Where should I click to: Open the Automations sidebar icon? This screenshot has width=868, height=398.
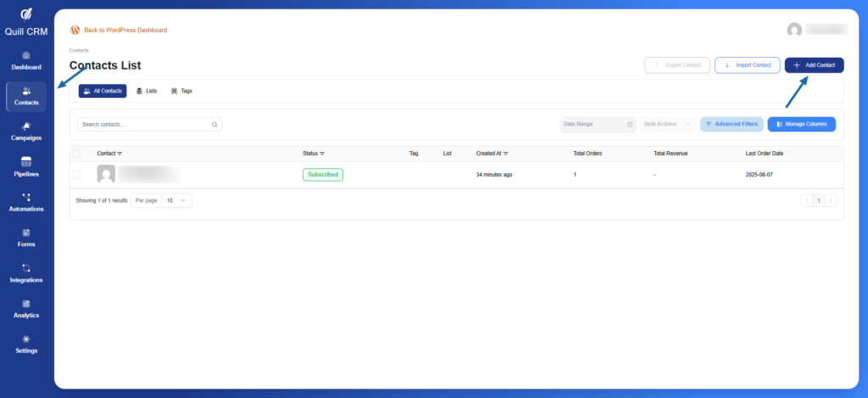25,202
